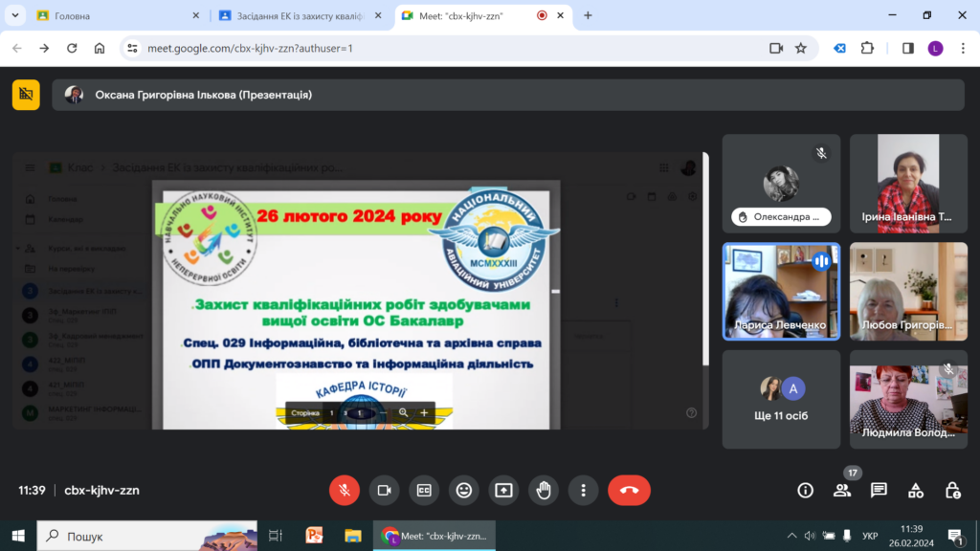Leave the call with the red button
Viewport: 980px width, 551px height.
[x=629, y=490]
